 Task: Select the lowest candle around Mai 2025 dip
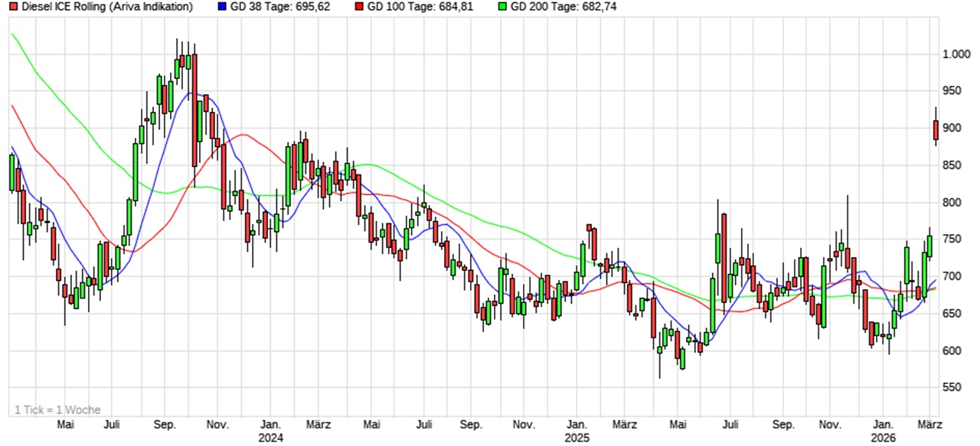658,348
